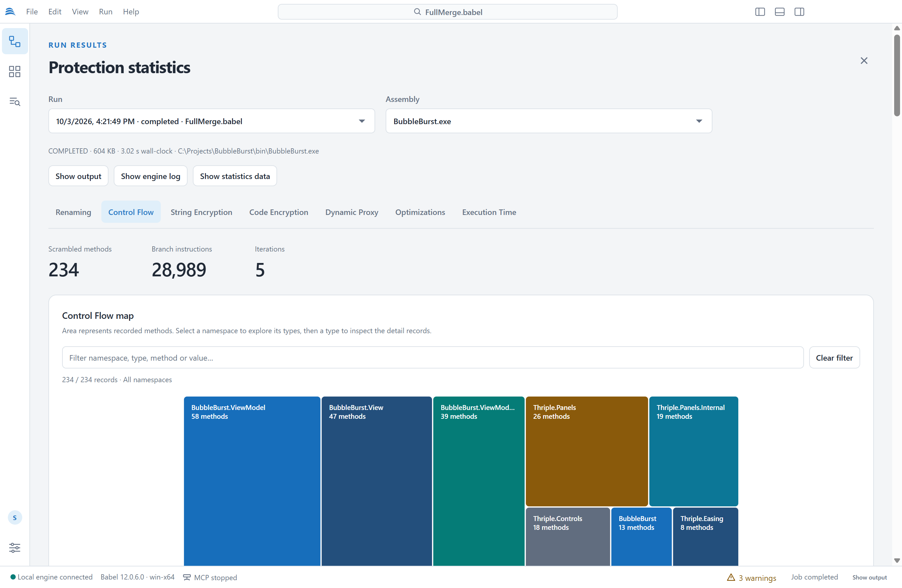
Task: Click scrollbar up arrow
Action: [x=897, y=28]
